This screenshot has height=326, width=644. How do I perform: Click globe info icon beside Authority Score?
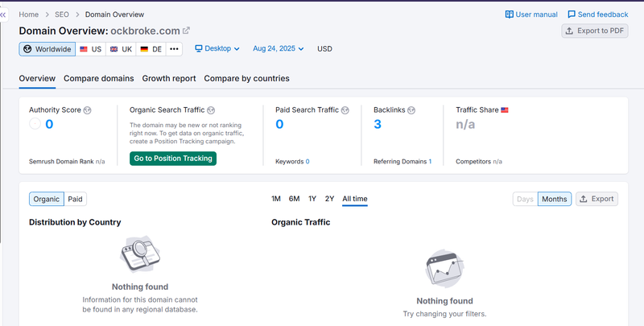pyautogui.click(x=87, y=110)
